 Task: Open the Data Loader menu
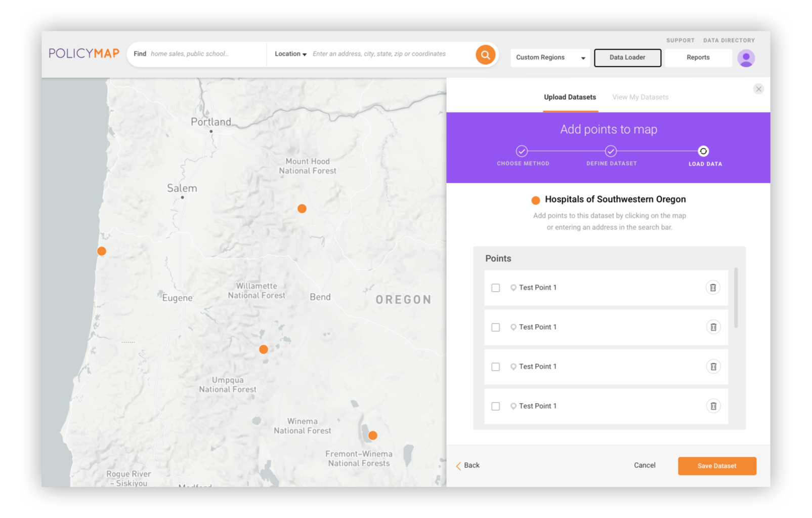point(627,58)
